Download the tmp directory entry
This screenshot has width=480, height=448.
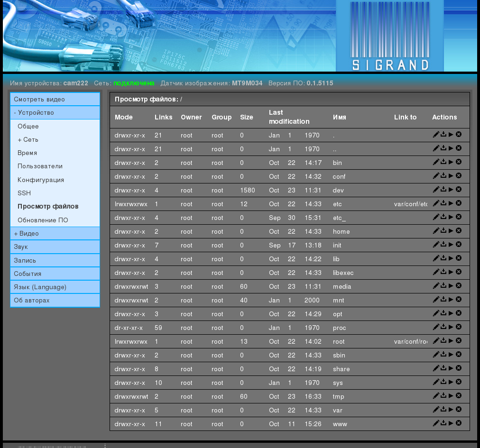click(443, 396)
